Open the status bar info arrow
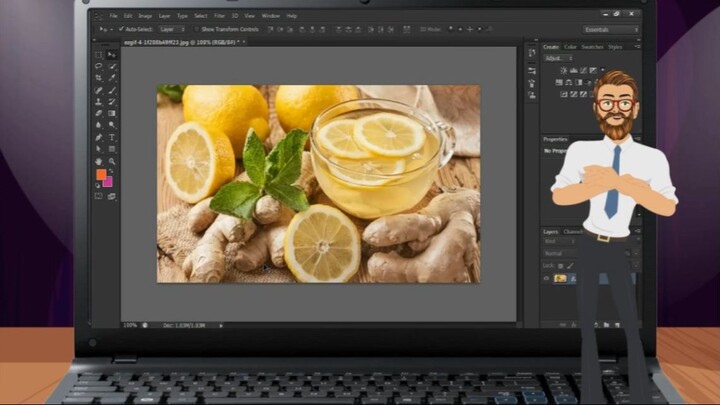 click(x=221, y=326)
